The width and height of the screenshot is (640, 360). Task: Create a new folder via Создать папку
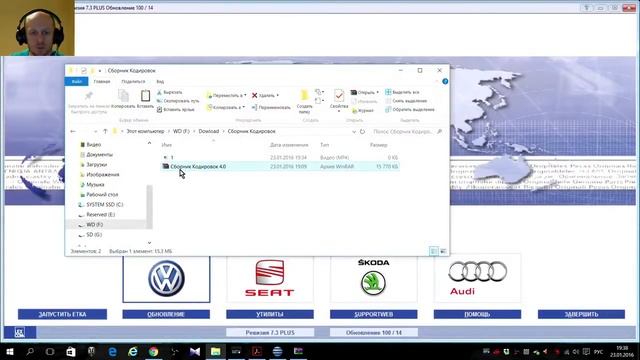click(x=304, y=101)
